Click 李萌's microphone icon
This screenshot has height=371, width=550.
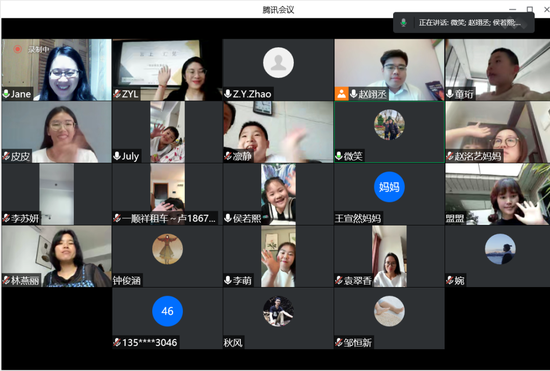point(228,280)
